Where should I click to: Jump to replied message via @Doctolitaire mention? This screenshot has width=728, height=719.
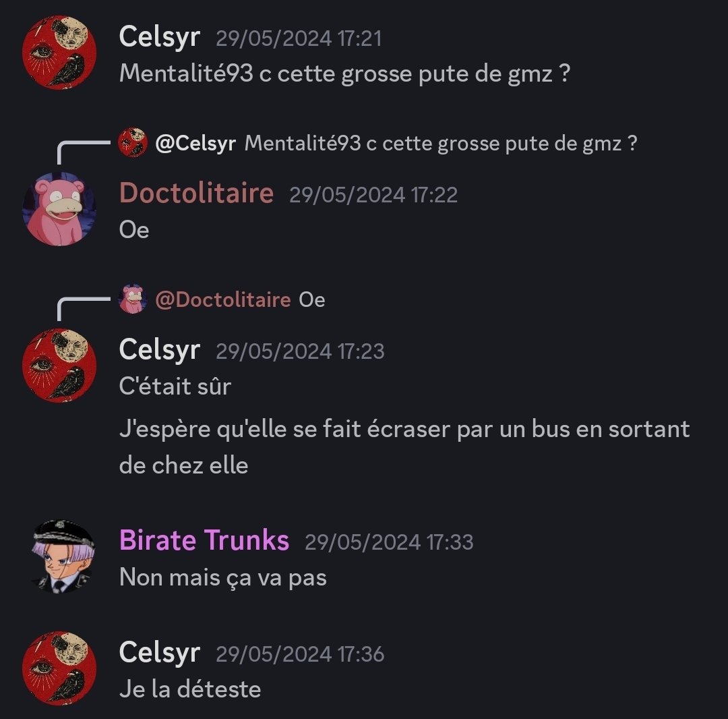point(223,299)
